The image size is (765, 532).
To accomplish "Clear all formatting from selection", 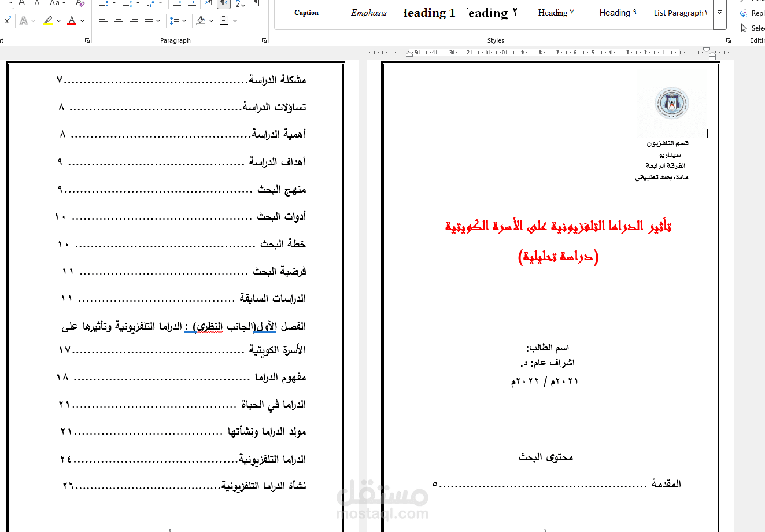I will click(80, 3).
